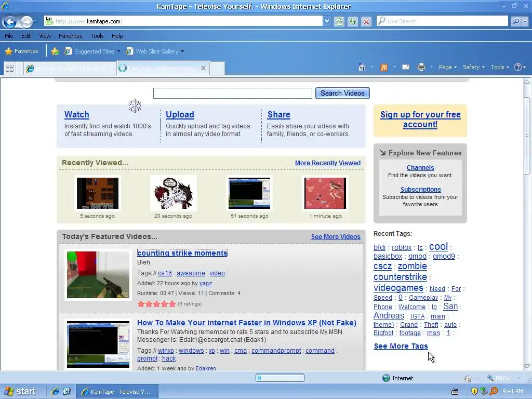Open the Windows Start button
Viewport: 532px width, 399px height.
point(20,392)
